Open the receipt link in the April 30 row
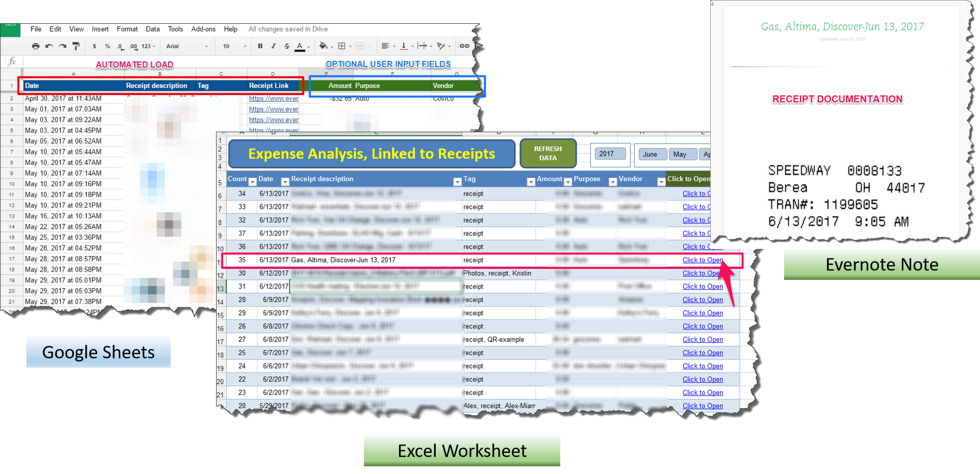Viewport: 980px width, 474px height. [273, 99]
